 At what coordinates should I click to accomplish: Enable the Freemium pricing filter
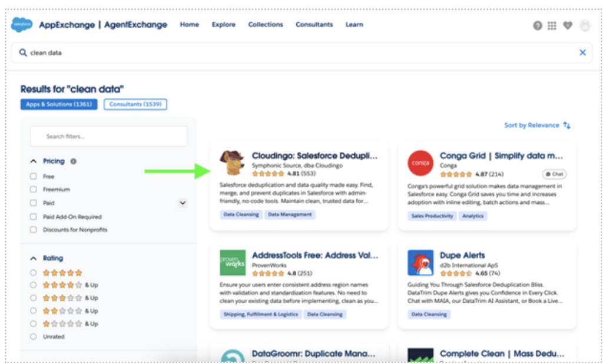pyautogui.click(x=34, y=190)
